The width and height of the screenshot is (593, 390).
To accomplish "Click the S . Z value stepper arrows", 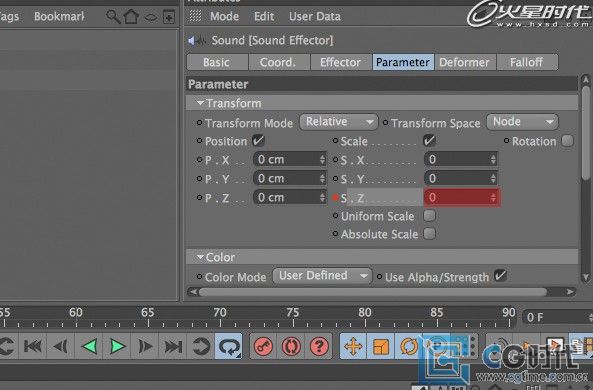I will (493, 197).
